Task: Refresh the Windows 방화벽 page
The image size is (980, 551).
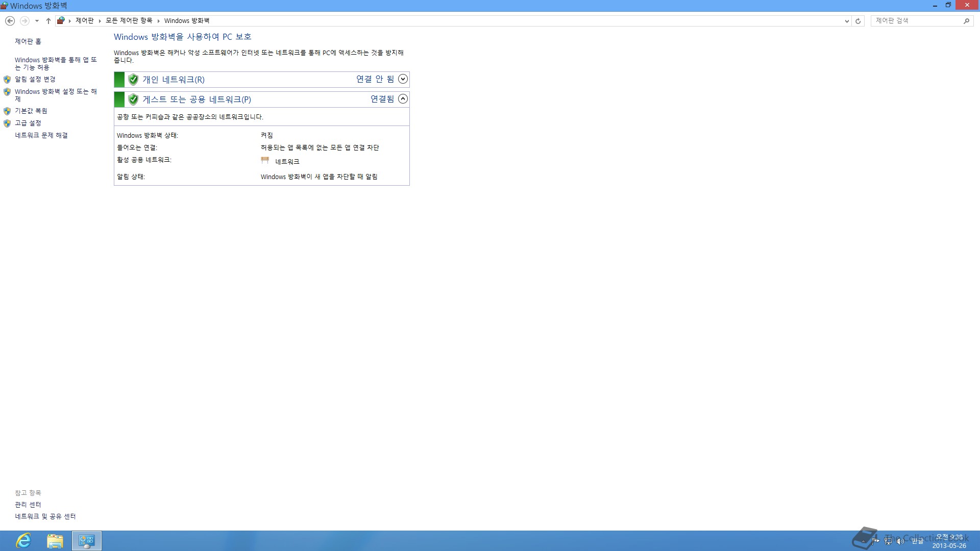Action: click(858, 21)
